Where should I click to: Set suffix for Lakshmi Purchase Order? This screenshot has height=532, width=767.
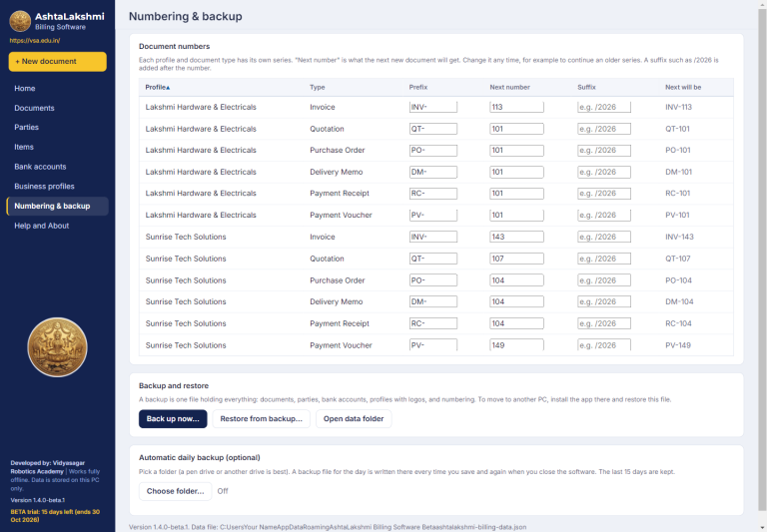pyautogui.click(x=604, y=150)
